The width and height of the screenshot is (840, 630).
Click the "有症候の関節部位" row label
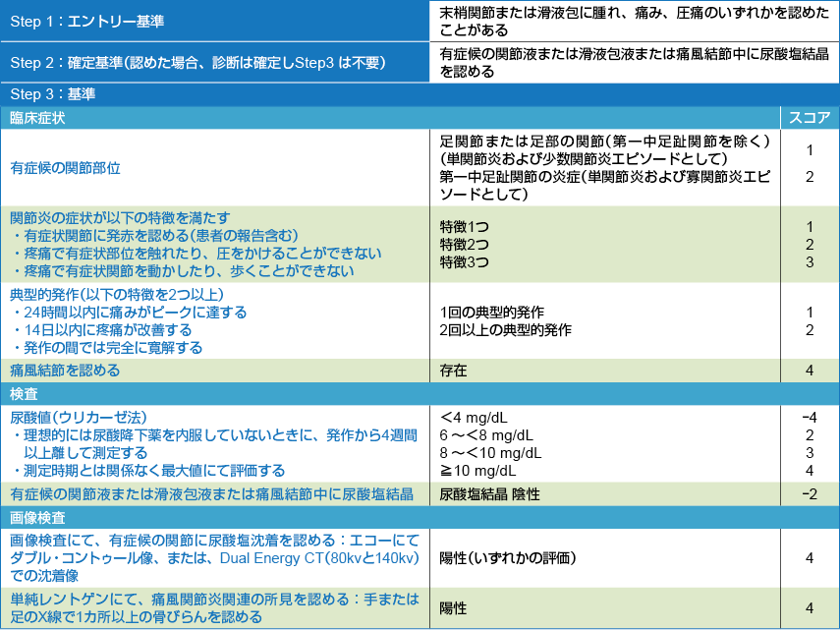(x=65, y=168)
